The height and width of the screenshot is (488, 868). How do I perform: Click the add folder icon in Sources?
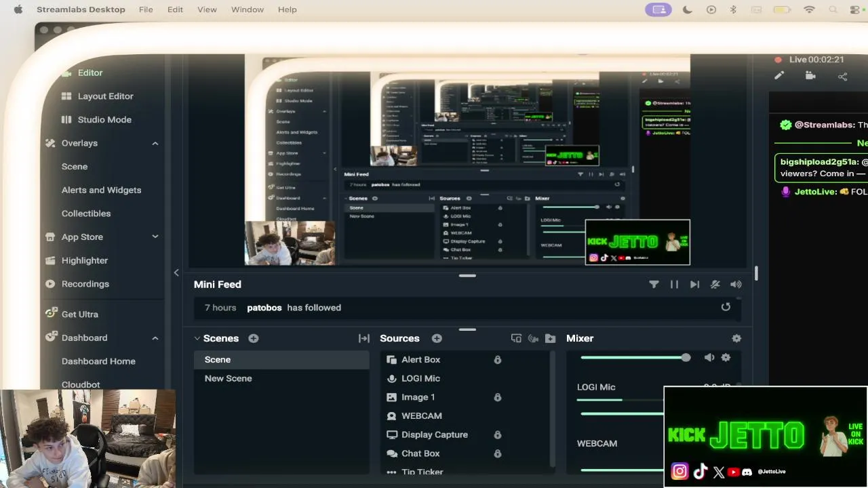click(x=550, y=338)
